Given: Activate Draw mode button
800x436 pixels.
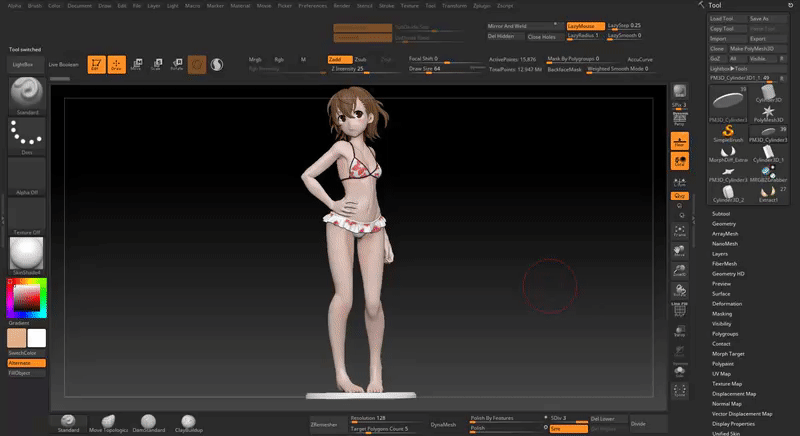Looking at the screenshot, I should pos(116,64).
